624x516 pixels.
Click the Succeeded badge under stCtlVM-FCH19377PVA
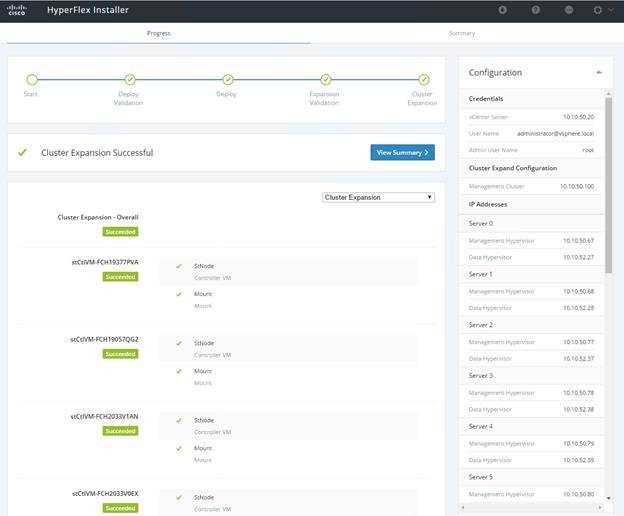pos(120,277)
